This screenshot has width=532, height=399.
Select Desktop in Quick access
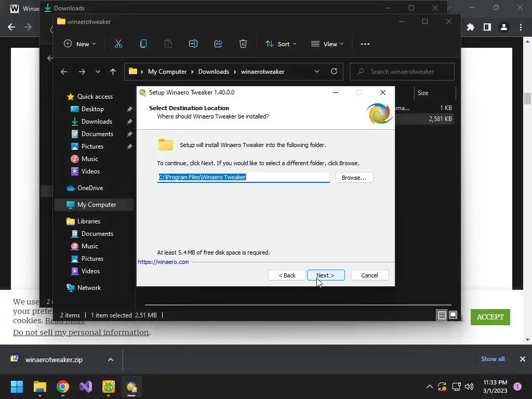[x=92, y=109]
